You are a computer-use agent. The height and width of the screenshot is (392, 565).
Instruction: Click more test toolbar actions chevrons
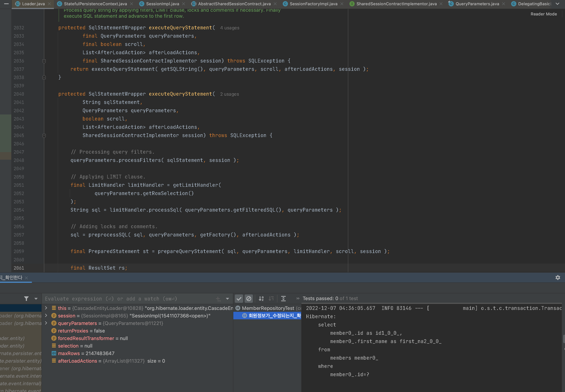point(298,299)
